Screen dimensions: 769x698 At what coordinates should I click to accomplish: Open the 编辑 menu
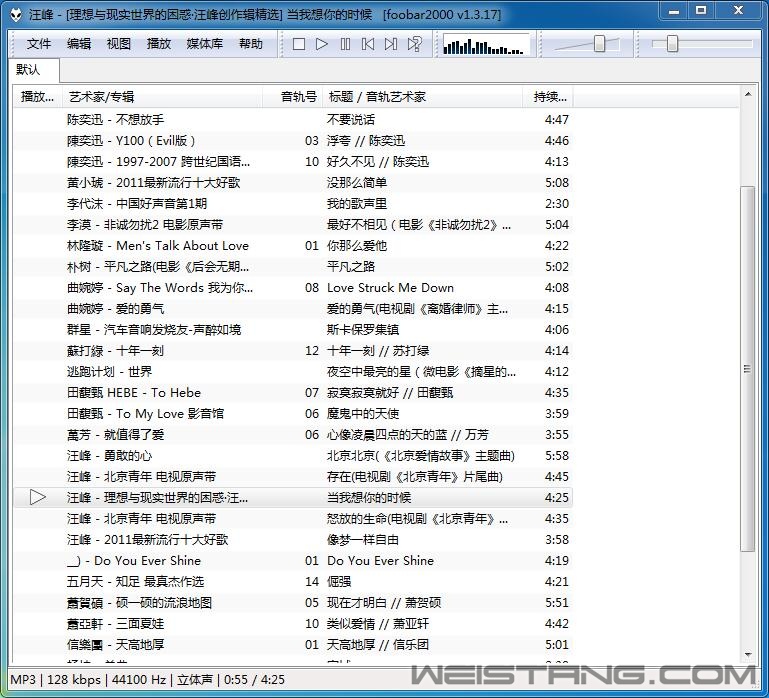pos(79,44)
